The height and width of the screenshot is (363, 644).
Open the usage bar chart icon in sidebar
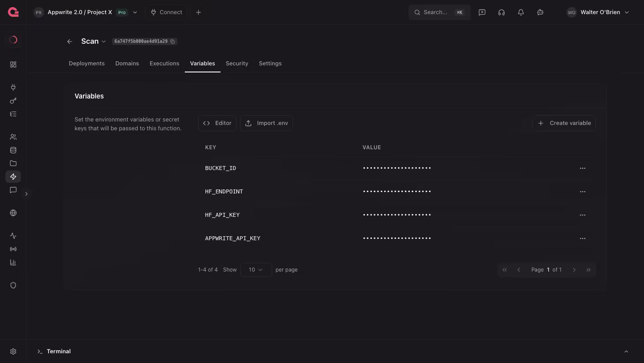pos(13,262)
